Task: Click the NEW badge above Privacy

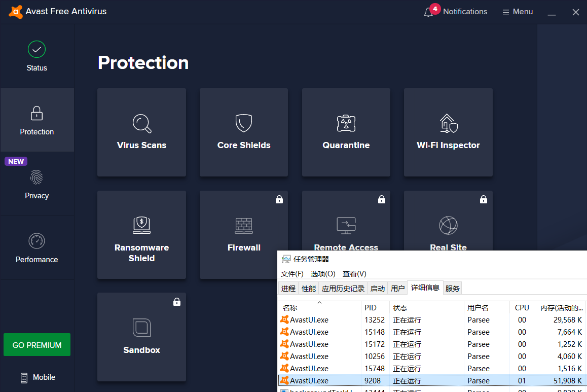Action: coord(16,161)
